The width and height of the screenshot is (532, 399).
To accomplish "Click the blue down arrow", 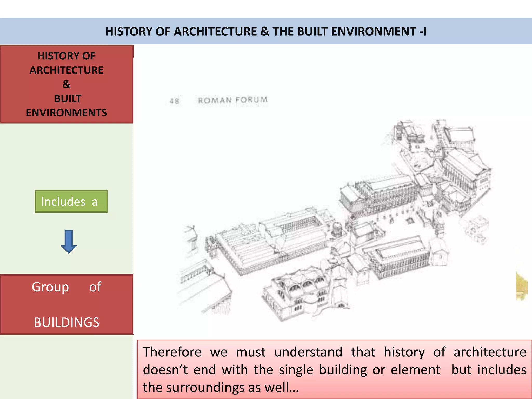I will pos(69,242).
